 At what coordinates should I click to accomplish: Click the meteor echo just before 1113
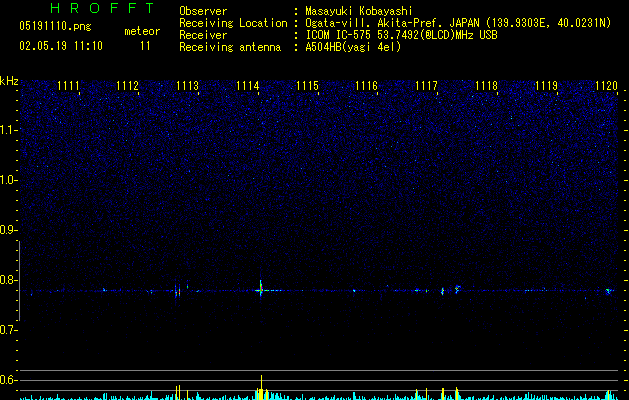pos(177,290)
